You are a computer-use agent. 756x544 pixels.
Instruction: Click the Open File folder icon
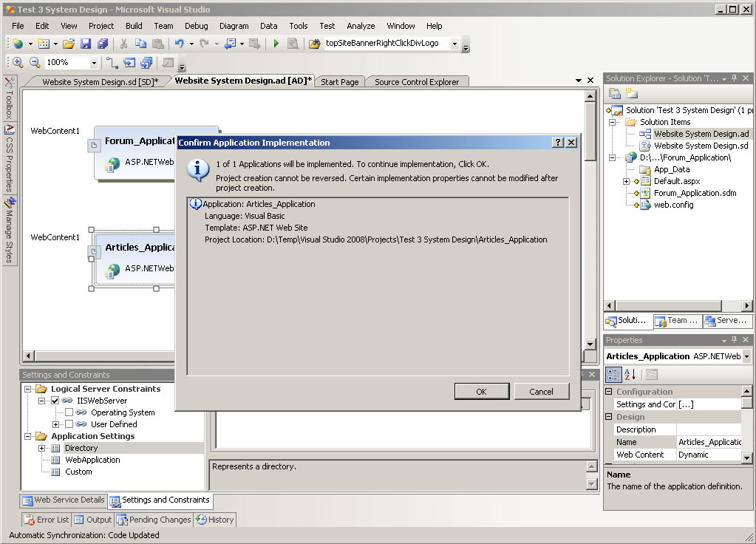[69, 44]
